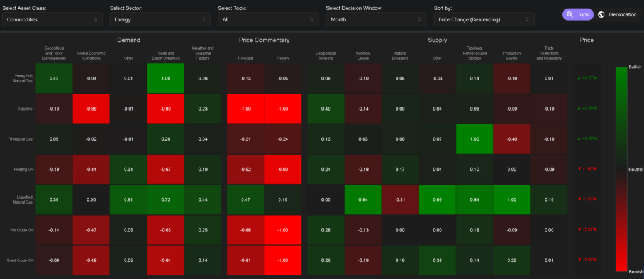Click Liquefied Natural Gas Natural Disasters -0.31 cell

(x=400, y=199)
